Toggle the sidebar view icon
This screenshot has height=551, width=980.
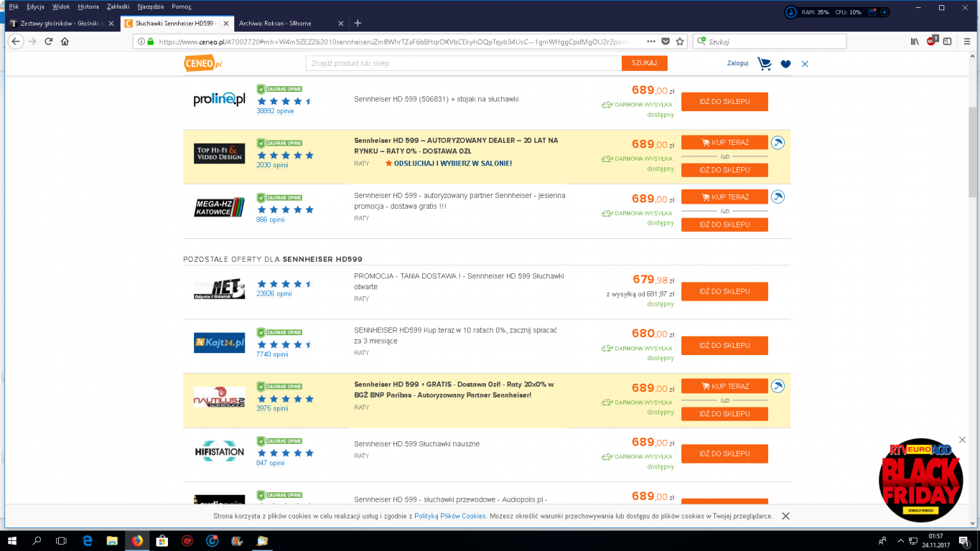tap(948, 42)
